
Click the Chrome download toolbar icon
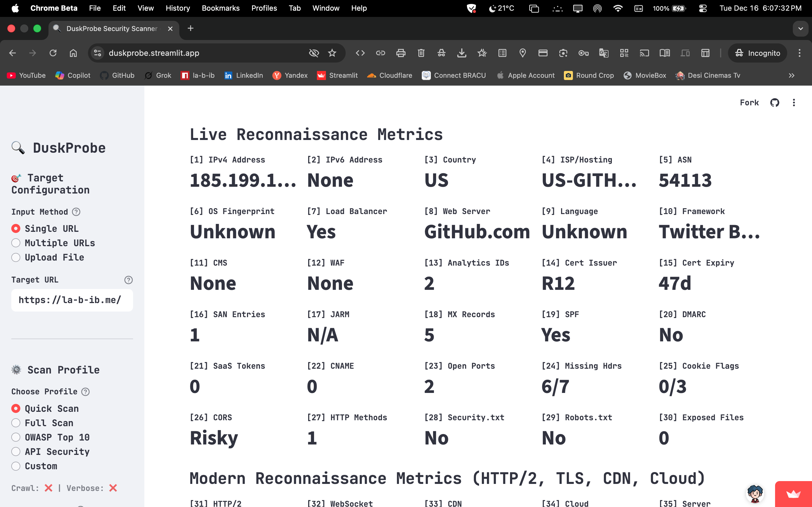coord(462,53)
